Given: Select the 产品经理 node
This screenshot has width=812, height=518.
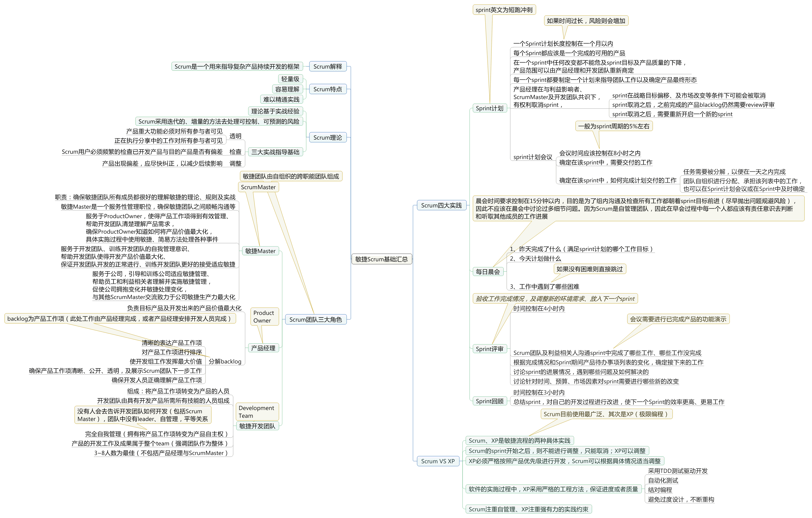Looking at the screenshot, I should (x=263, y=348).
